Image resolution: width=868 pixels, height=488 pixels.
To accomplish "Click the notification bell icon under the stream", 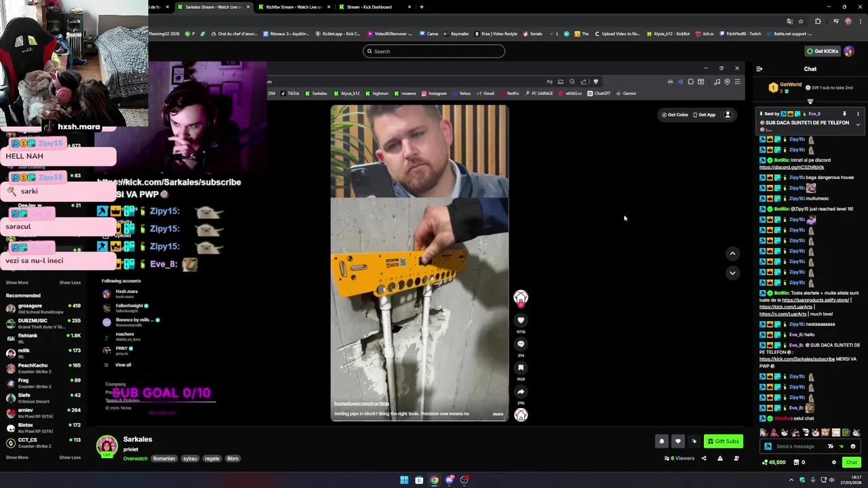I will (x=662, y=441).
